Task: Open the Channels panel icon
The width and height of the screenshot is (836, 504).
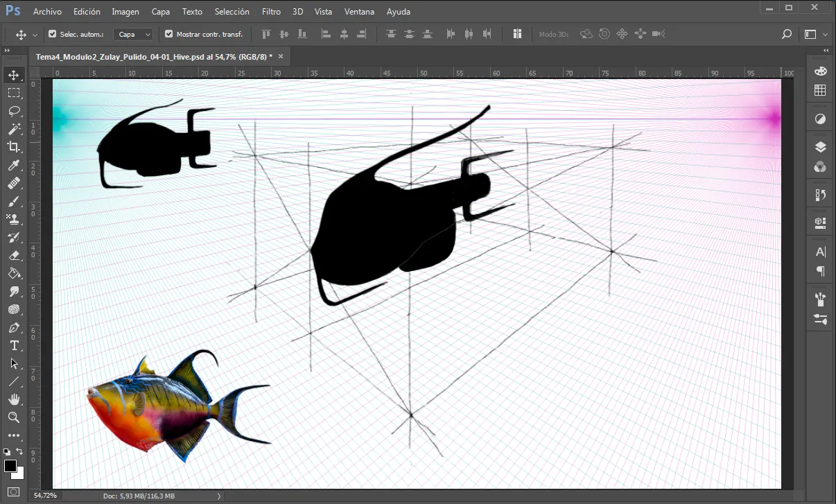Action: pos(821,167)
